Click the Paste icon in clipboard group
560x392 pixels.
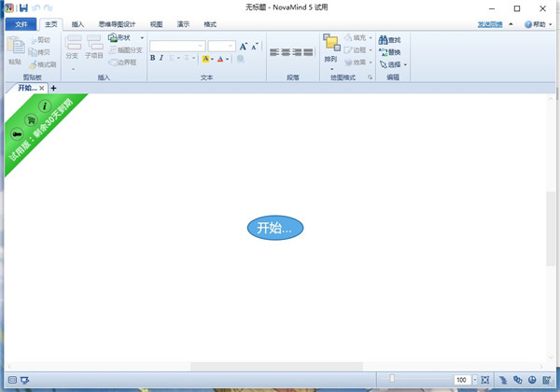[x=14, y=49]
